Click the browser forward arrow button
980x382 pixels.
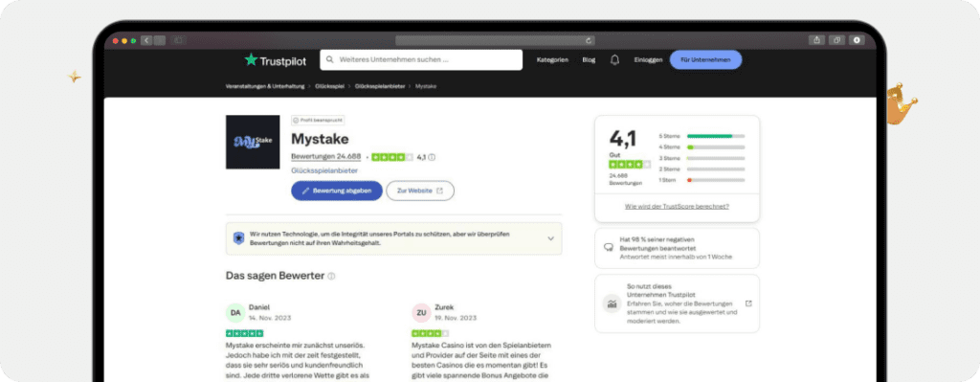click(x=160, y=40)
